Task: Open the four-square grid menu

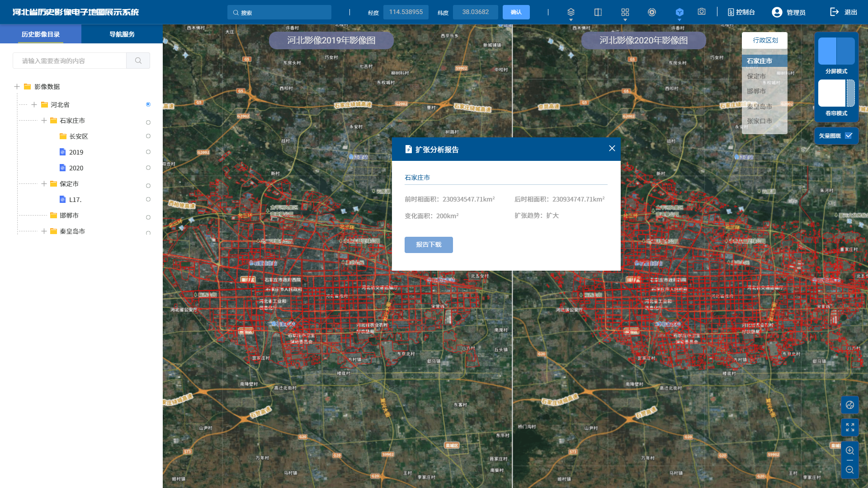Action: tap(625, 12)
